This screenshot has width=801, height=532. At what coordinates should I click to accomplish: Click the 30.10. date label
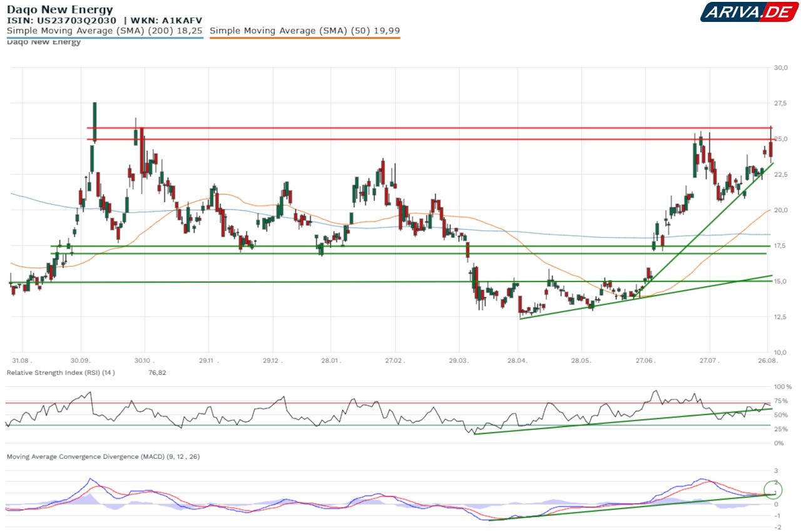click(145, 361)
